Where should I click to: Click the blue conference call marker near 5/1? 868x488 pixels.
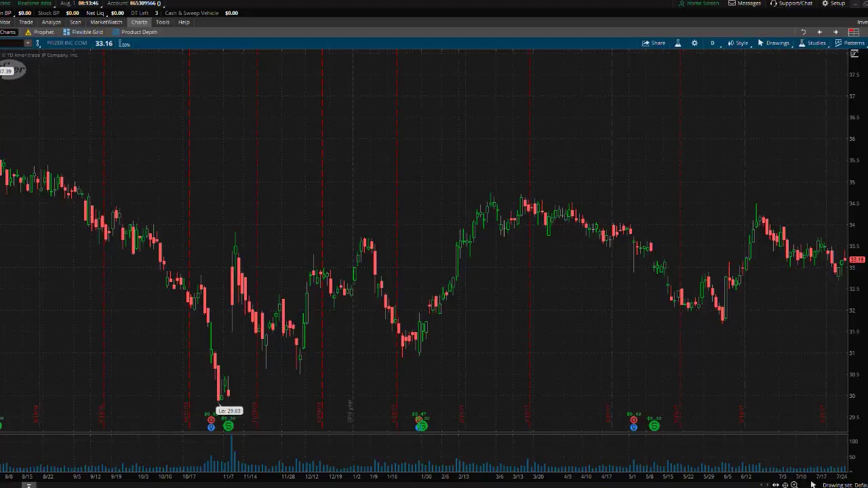(x=633, y=428)
